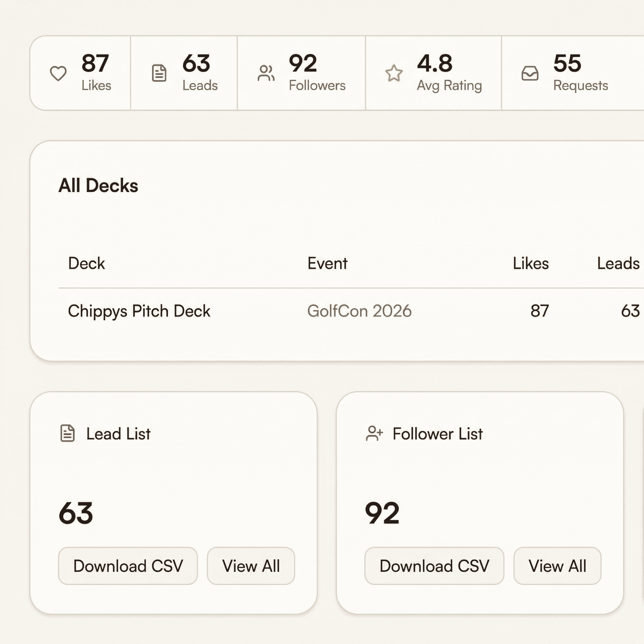644x644 pixels.
Task: View all leads in the Lead List
Action: 251,566
